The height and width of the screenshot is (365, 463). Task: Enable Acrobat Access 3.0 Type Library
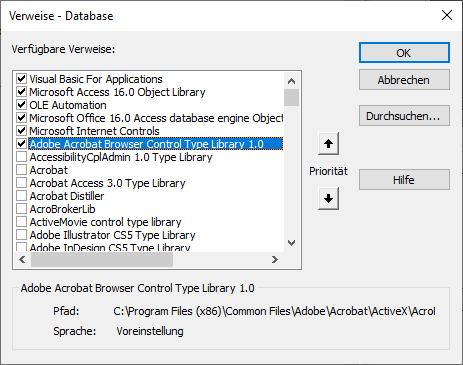pos(22,183)
